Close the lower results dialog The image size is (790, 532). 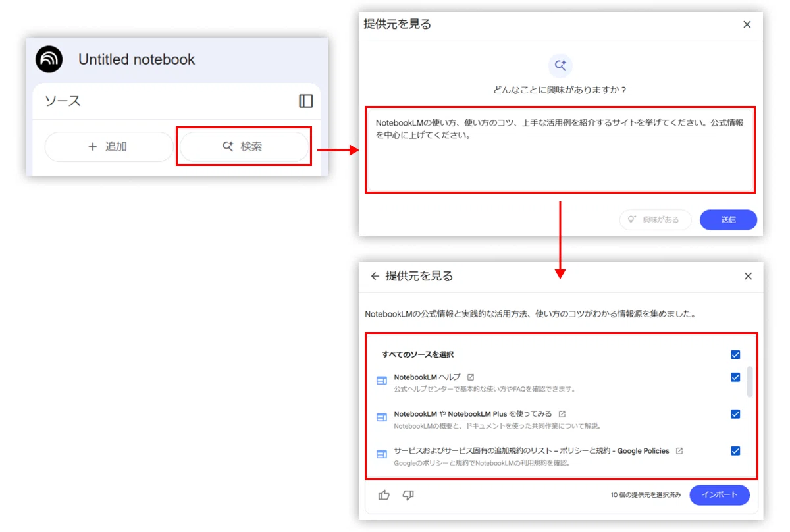747,277
